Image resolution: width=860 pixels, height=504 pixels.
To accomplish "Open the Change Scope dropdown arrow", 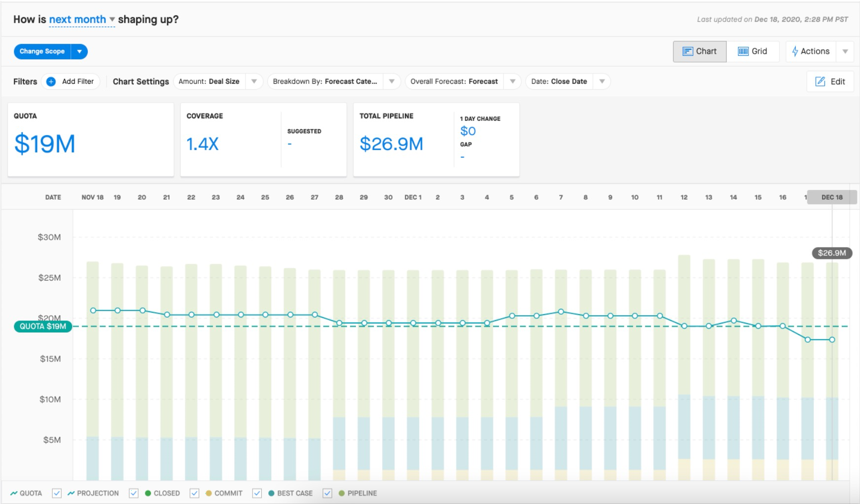I will pos(79,51).
